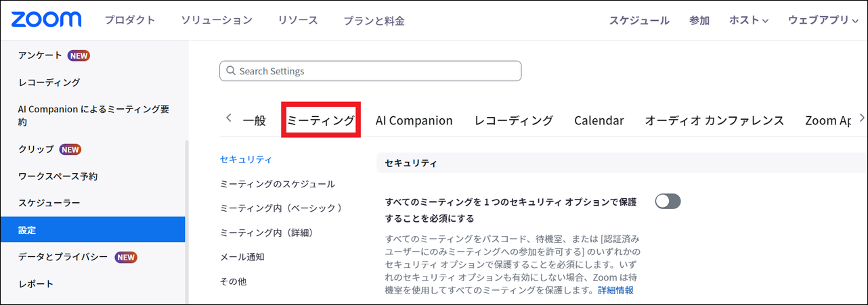Open the プロダクト menu
The image size is (868, 305).
[130, 20]
